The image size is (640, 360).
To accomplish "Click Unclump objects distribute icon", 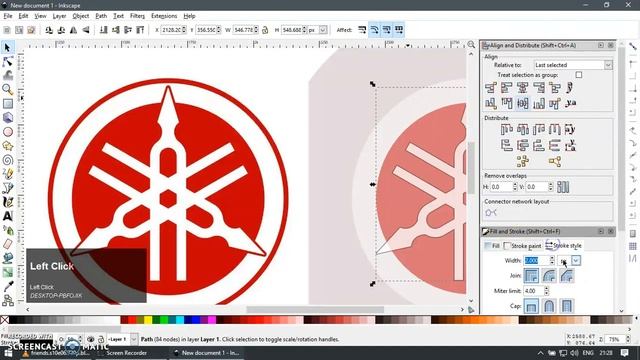I will [x=554, y=161].
